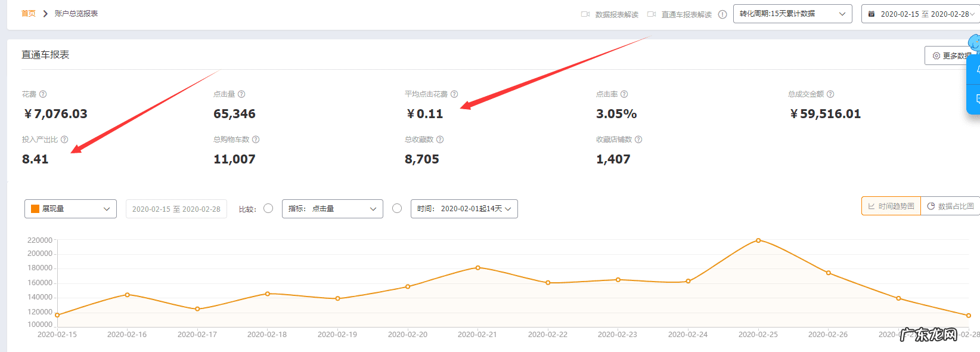Click the chart date field 2020-02-15 至 2020-02-28

coord(176,209)
